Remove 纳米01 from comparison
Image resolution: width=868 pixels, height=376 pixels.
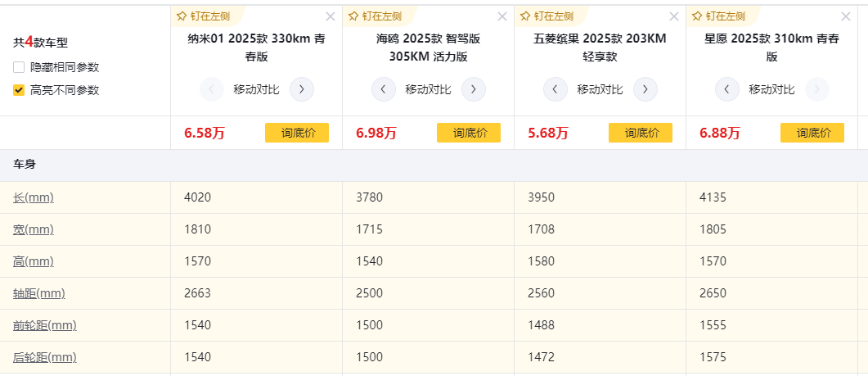click(x=331, y=16)
